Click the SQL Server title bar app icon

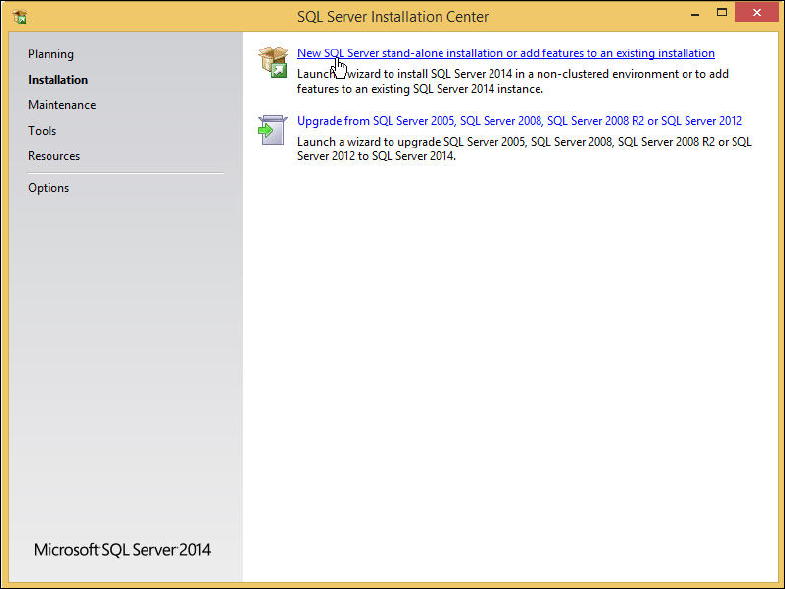point(20,17)
